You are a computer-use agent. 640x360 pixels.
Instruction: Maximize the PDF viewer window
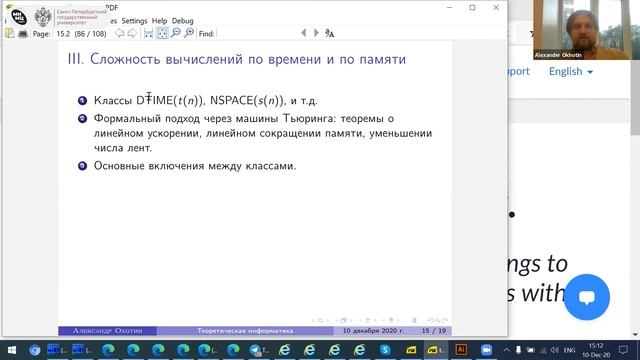pos(472,8)
